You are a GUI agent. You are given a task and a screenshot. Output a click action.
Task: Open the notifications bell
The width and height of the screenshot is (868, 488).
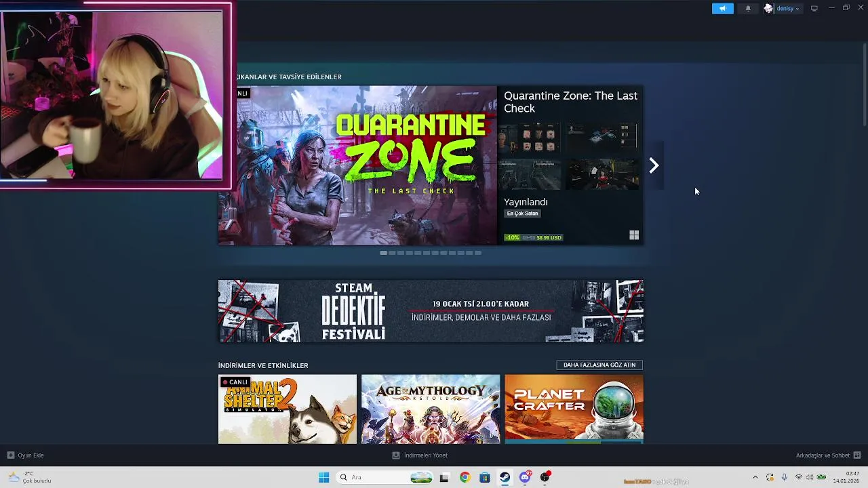click(748, 8)
